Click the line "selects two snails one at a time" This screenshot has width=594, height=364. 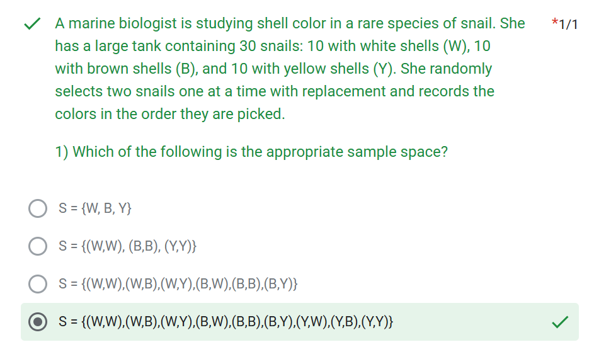click(x=274, y=91)
